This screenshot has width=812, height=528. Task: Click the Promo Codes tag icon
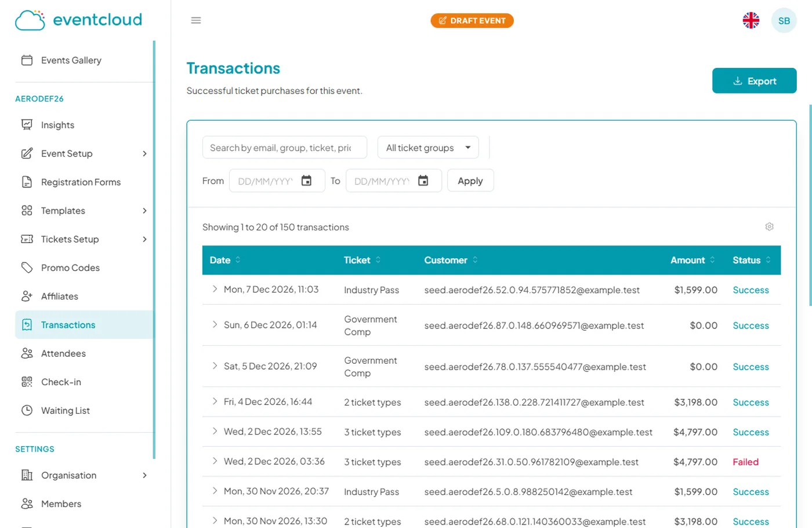27,267
